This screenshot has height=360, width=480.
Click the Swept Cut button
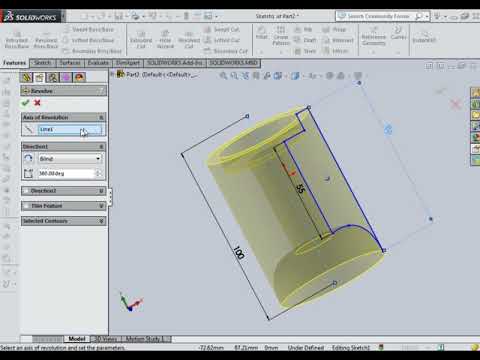click(x=222, y=30)
